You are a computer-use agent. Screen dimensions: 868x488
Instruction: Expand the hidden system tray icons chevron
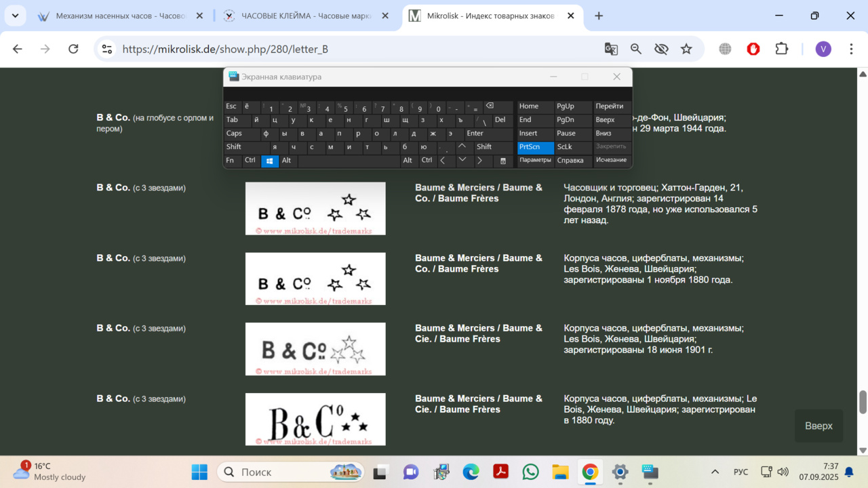[715, 472]
